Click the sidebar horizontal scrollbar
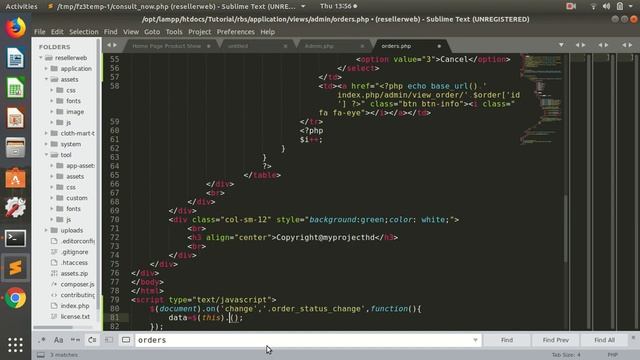This screenshot has height=360, width=640. point(53,327)
